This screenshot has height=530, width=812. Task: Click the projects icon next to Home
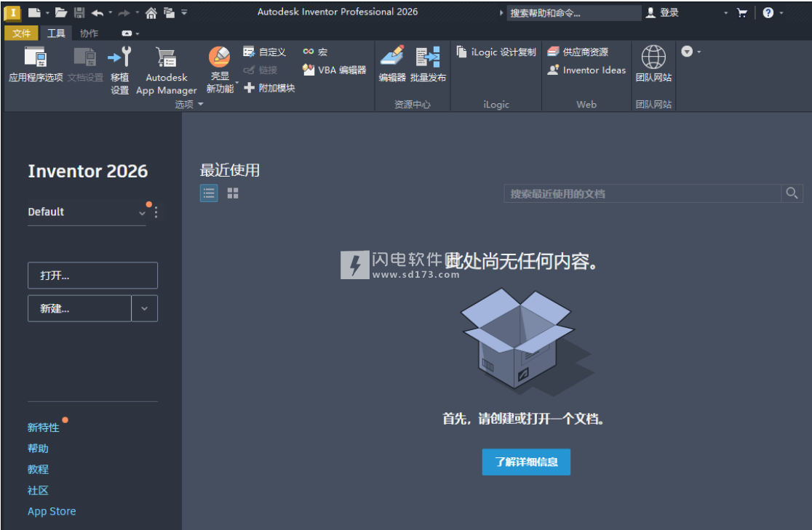click(169, 12)
